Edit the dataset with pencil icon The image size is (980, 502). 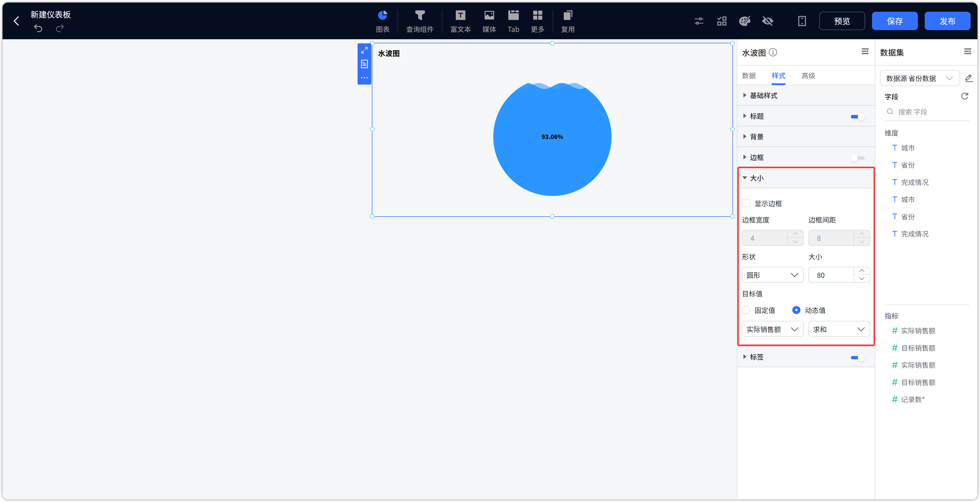click(969, 78)
